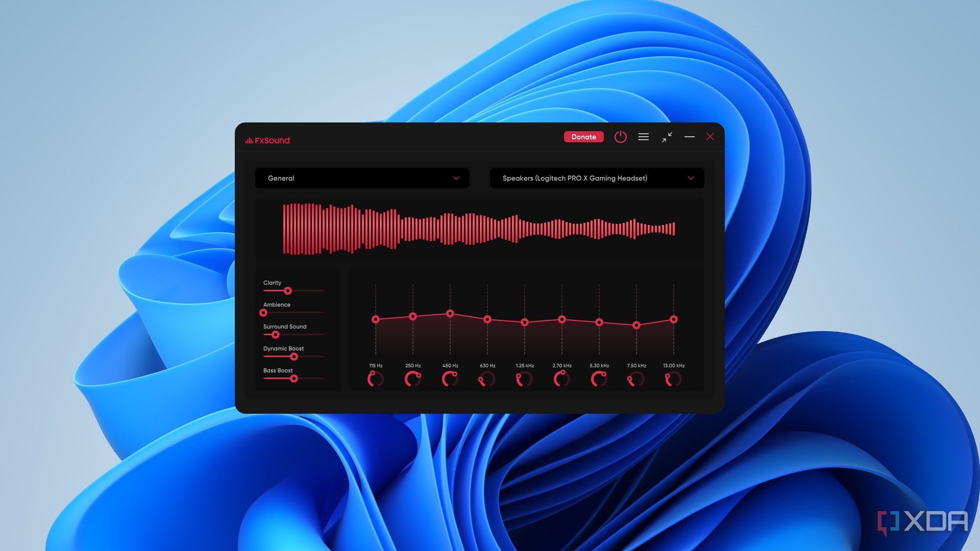The height and width of the screenshot is (551, 980).
Task: Click the compact/expand view icon
Action: 666,137
